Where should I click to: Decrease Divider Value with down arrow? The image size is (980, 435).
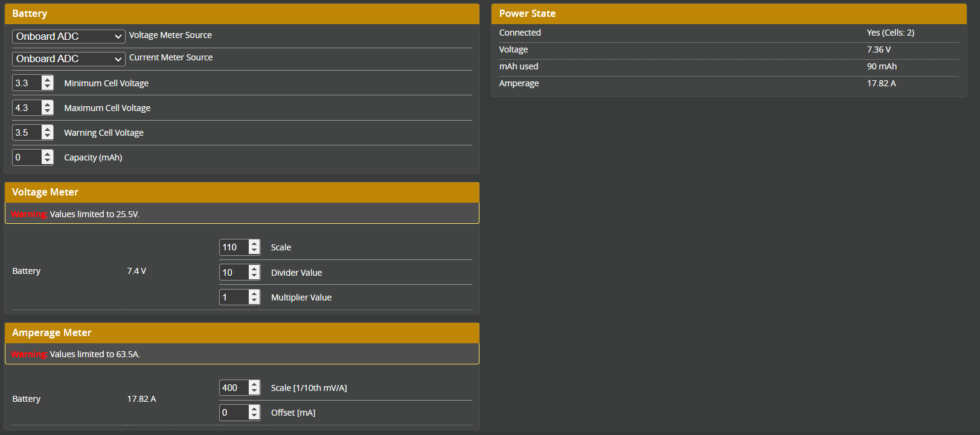click(x=254, y=276)
